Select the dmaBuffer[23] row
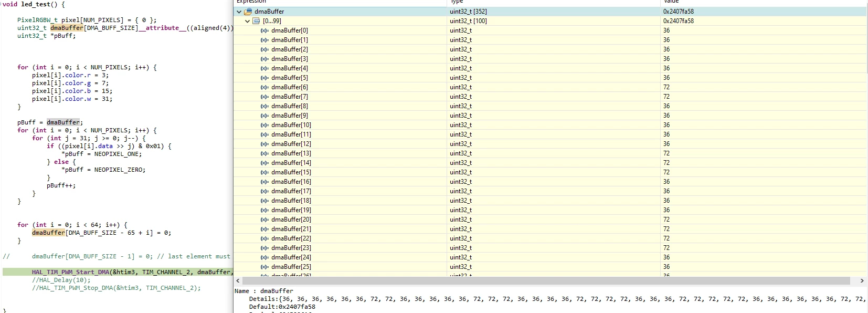The height and width of the screenshot is (313, 868). coord(550,248)
